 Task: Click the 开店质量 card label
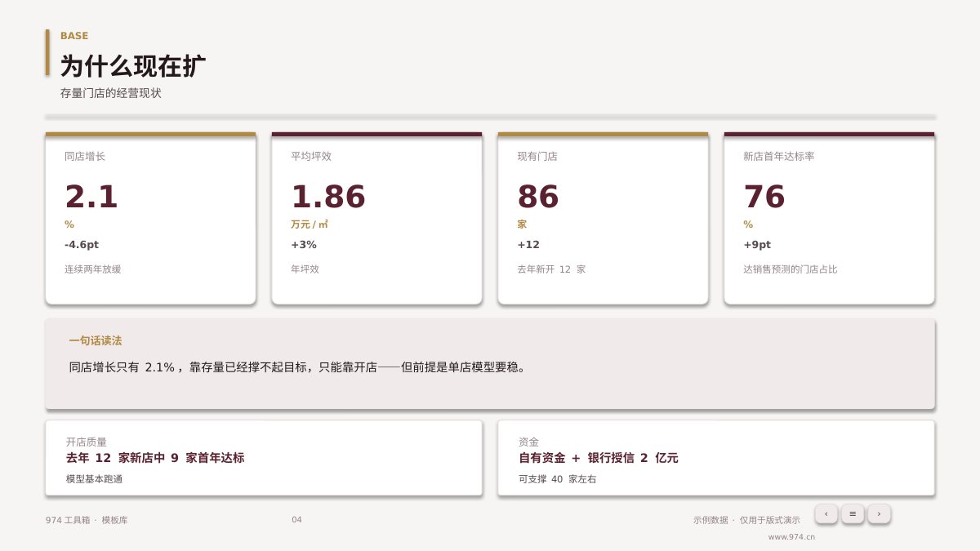87,442
